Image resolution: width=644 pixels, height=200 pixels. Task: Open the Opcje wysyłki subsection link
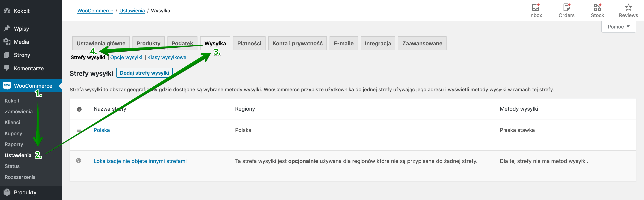click(x=126, y=57)
